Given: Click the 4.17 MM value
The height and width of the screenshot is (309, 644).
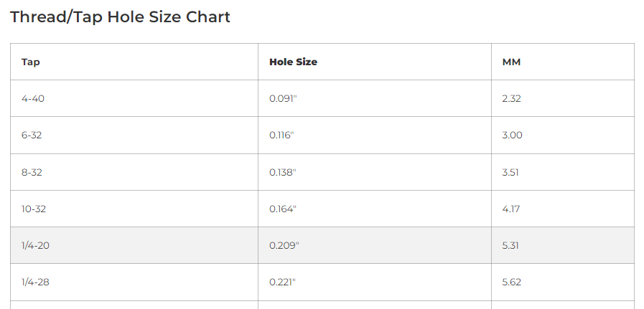Looking at the screenshot, I should pyautogui.click(x=511, y=209).
